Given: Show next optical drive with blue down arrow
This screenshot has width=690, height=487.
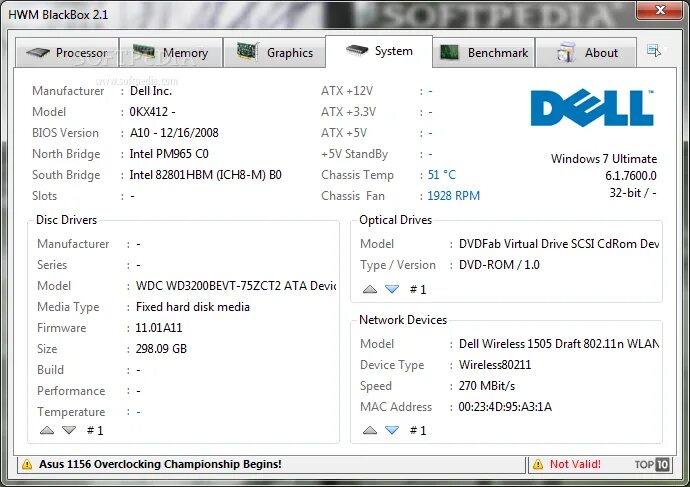Looking at the screenshot, I should (x=392, y=289).
